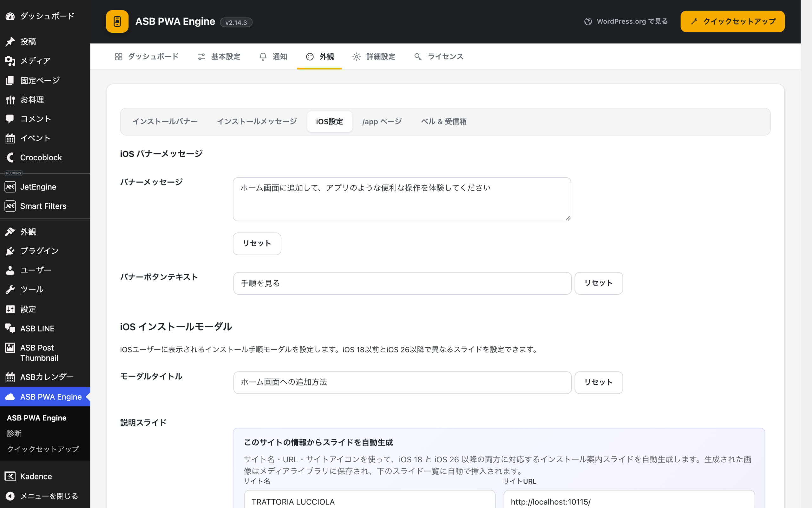
Task: Click the Smart Filters jet icon
Action: click(10, 206)
